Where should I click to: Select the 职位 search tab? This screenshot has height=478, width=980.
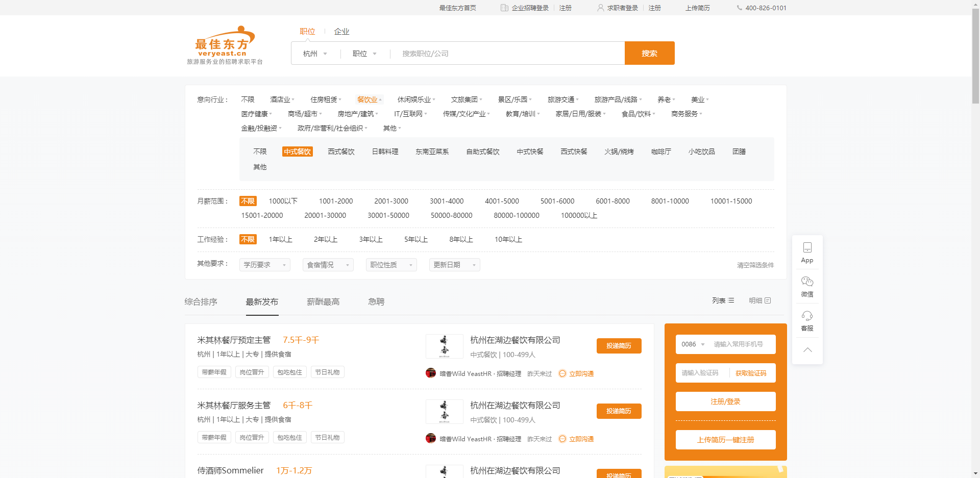(307, 32)
